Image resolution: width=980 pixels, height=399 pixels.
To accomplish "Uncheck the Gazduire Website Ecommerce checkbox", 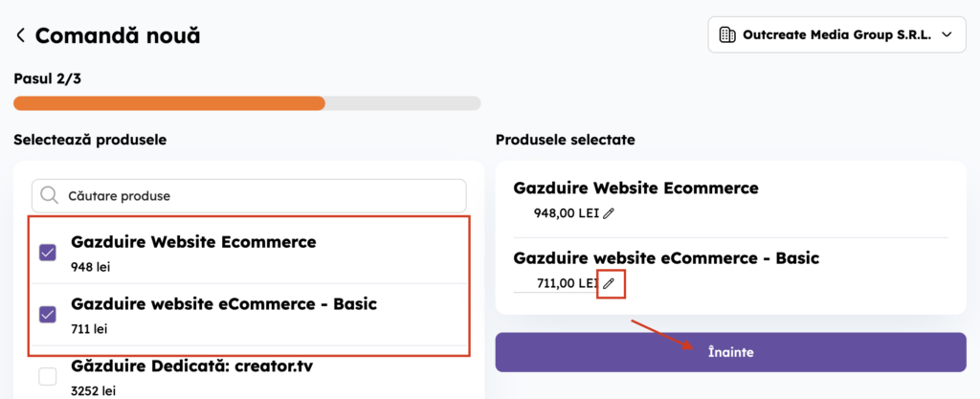I will click(48, 253).
